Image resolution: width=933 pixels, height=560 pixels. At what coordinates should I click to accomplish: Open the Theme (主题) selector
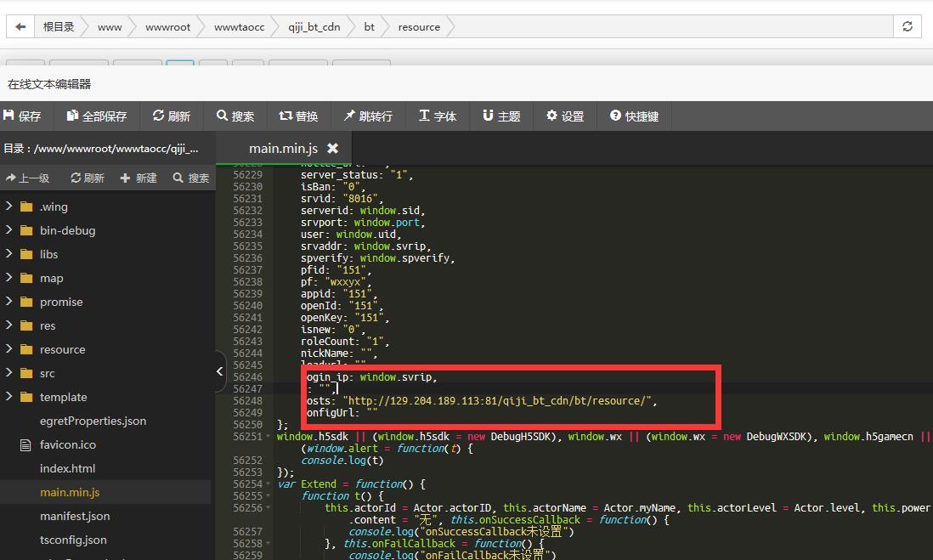(501, 116)
